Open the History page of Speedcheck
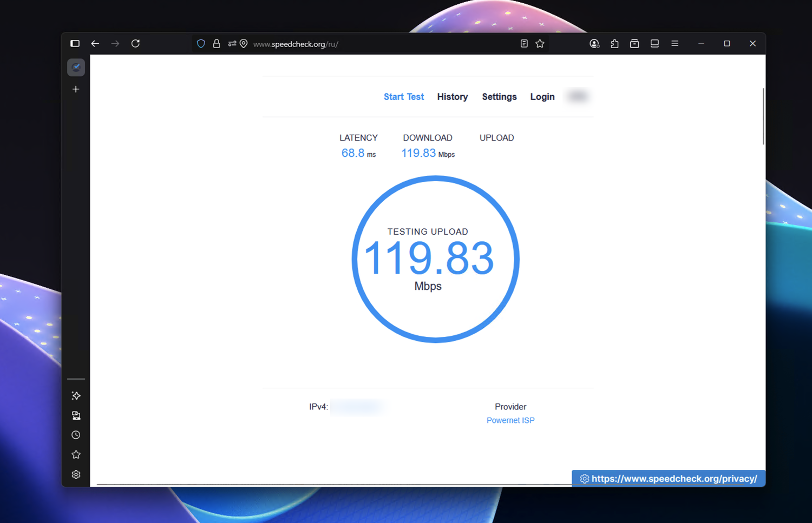The image size is (812, 523). click(453, 97)
